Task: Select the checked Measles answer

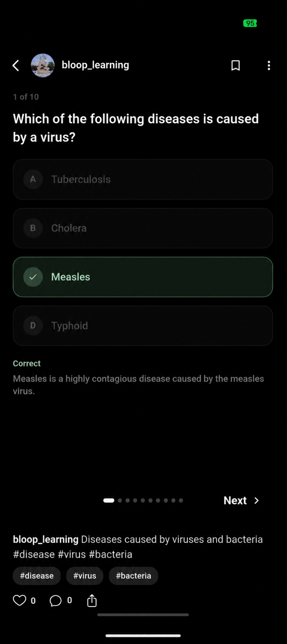Action: coord(143,277)
